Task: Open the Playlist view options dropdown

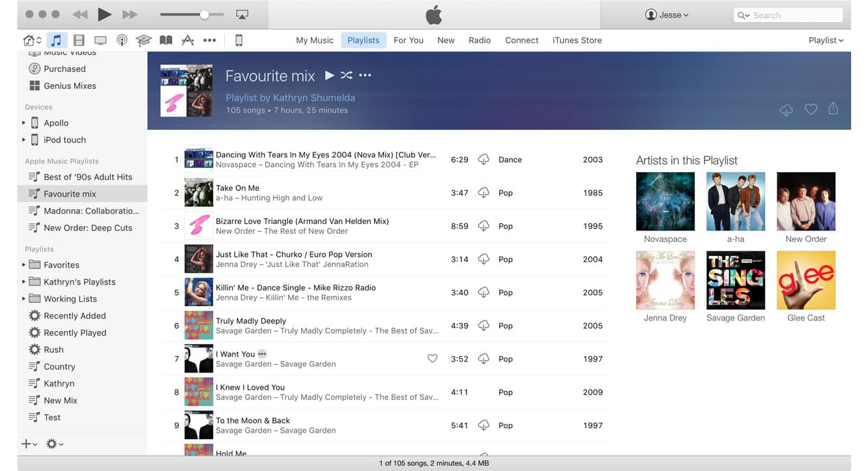Action: click(826, 40)
